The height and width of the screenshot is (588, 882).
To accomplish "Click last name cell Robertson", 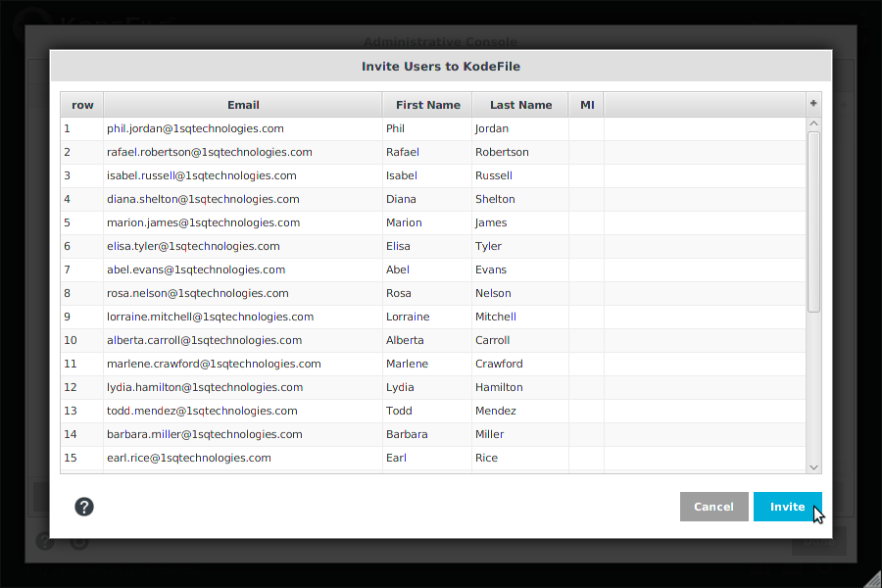I will (520, 153).
